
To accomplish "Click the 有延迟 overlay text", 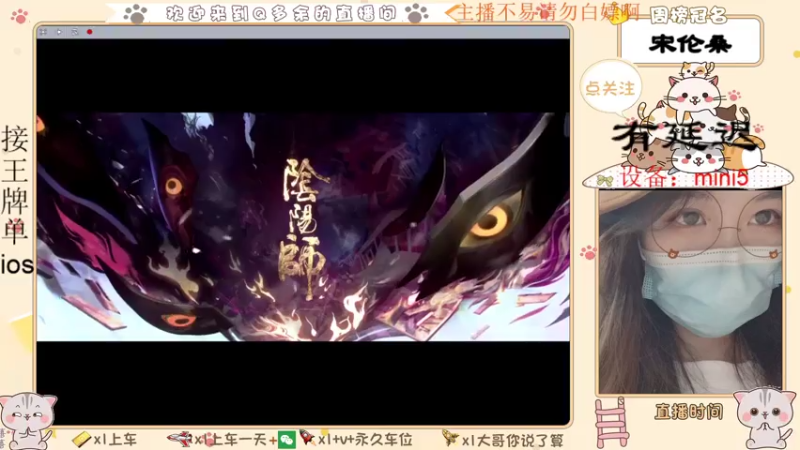I will [684, 136].
